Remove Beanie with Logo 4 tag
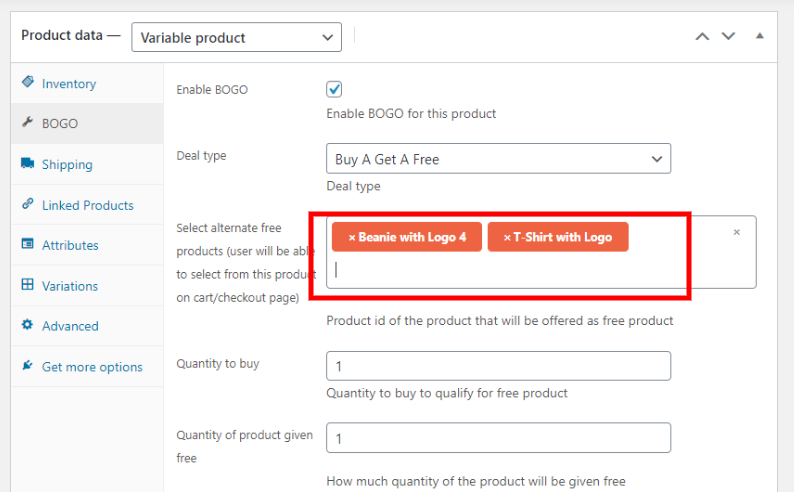The image size is (794, 492). coord(352,238)
